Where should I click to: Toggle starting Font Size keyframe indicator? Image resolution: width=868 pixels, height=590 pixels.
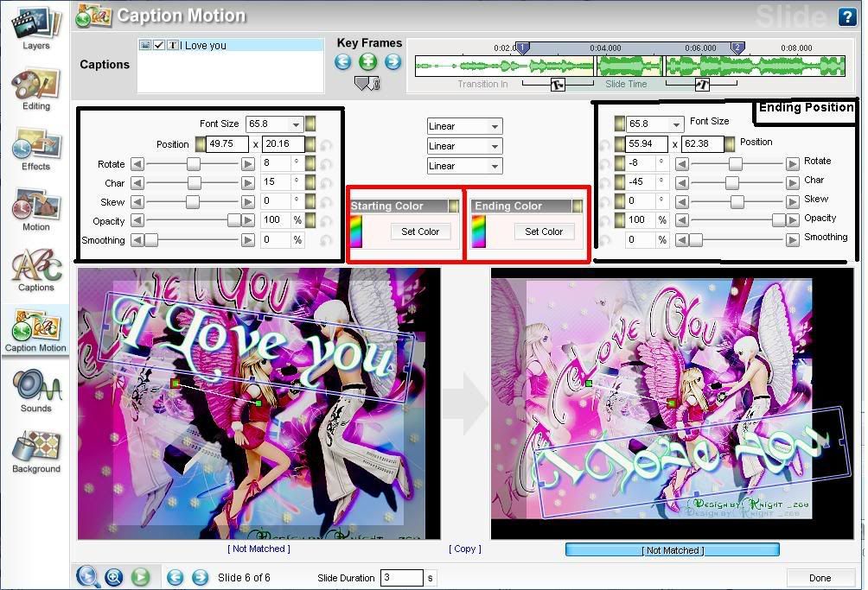[x=310, y=124]
